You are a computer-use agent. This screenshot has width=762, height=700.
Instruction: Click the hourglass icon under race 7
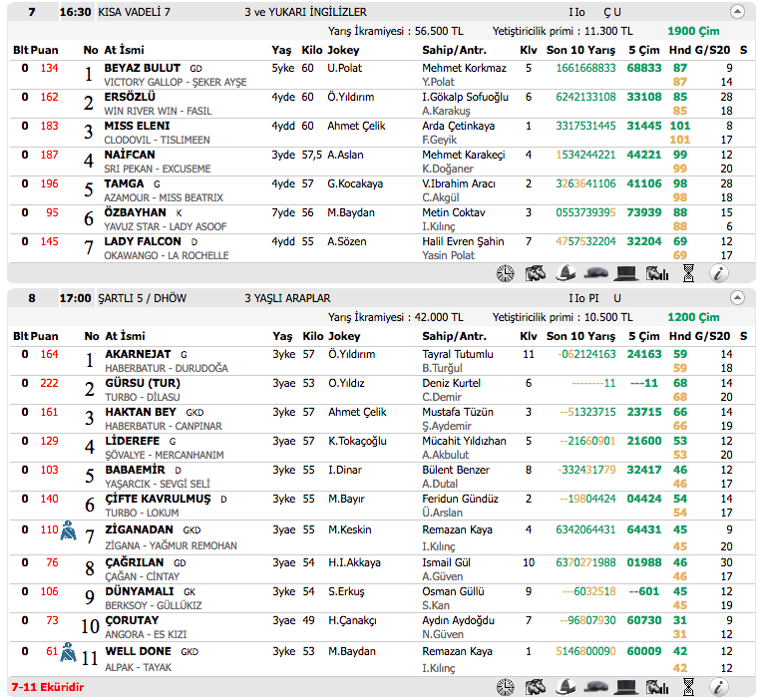pyautogui.click(x=687, y=272)
